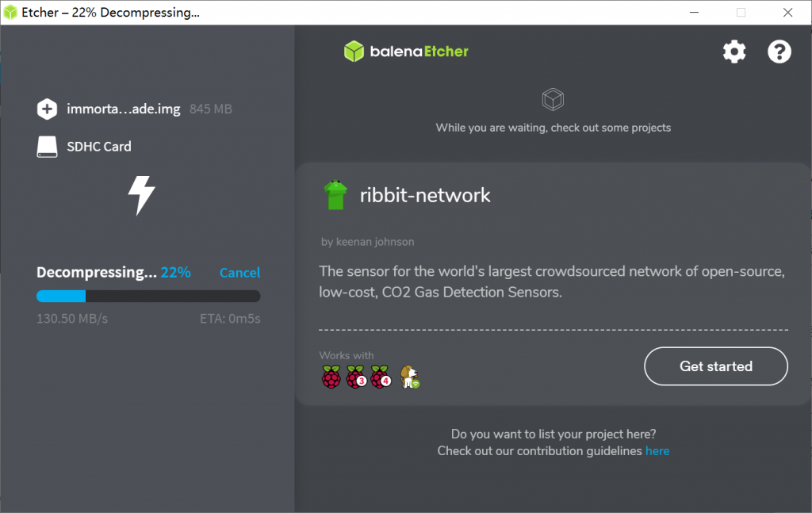Click the help question mark icon
The image size is (812, 513).
click(x=779, y=52)
